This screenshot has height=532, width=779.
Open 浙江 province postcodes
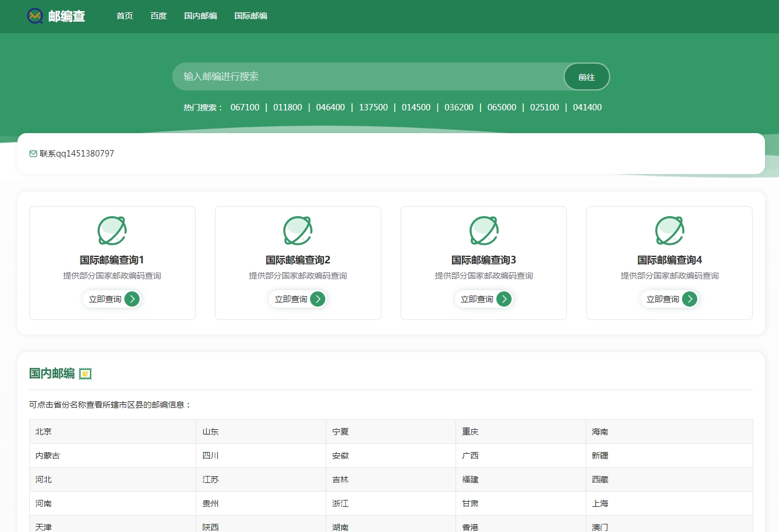340,503
